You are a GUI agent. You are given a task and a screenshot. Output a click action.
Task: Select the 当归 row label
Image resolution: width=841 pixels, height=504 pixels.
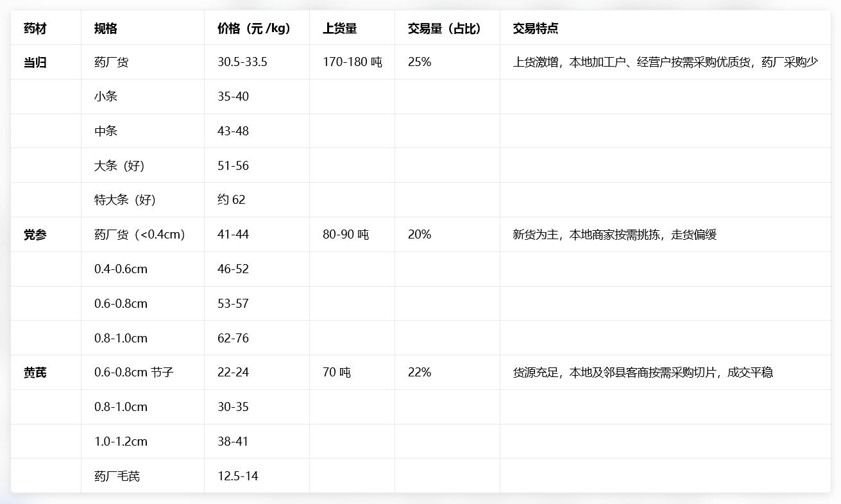click(x=35, y=62)
